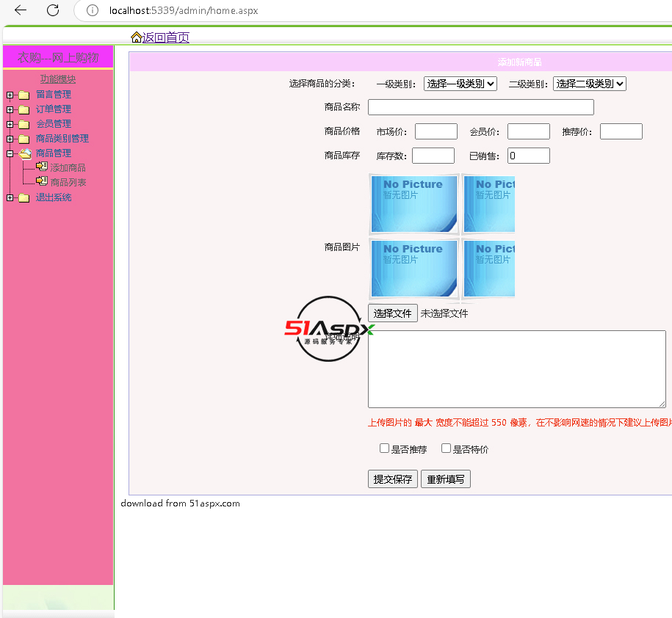The height and width of the screenshot is (618, 672).
Task: Click the folder icon for 订单管理
Action: point(24,109)
